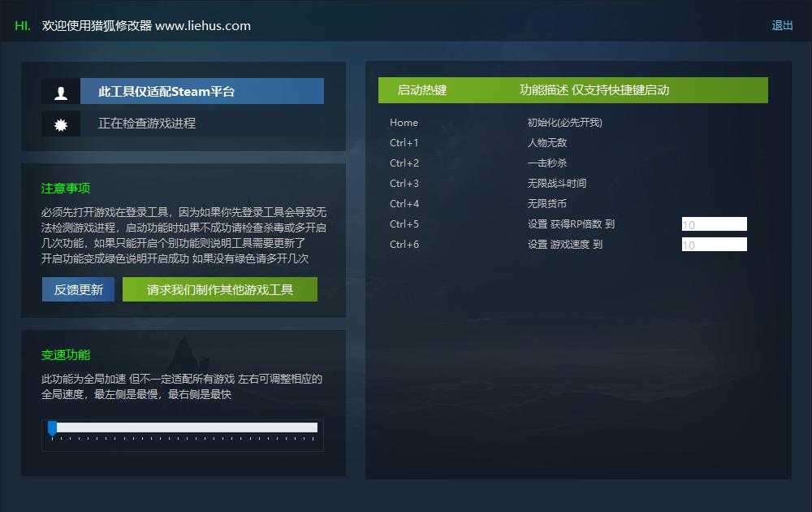The height and width of the screenshot is (512, 812).
Task: Click the 无限战斗时间 function text
Action: (x=557, y=183)
